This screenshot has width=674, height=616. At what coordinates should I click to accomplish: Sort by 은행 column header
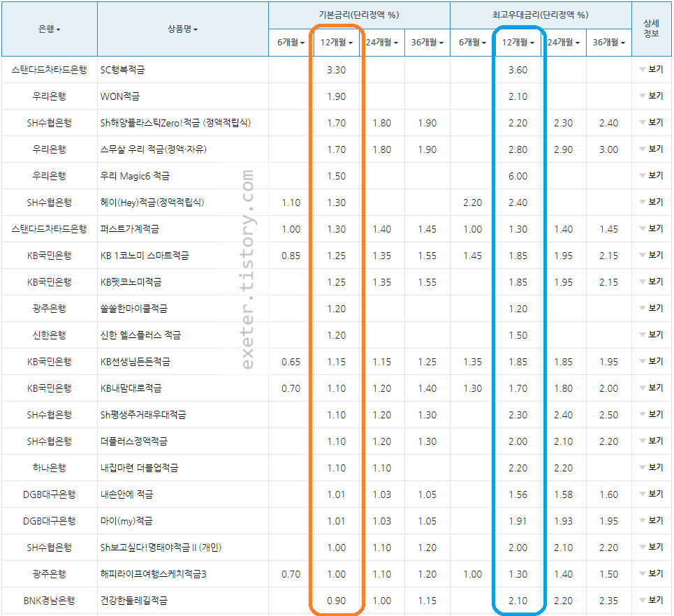coord(50,29)
